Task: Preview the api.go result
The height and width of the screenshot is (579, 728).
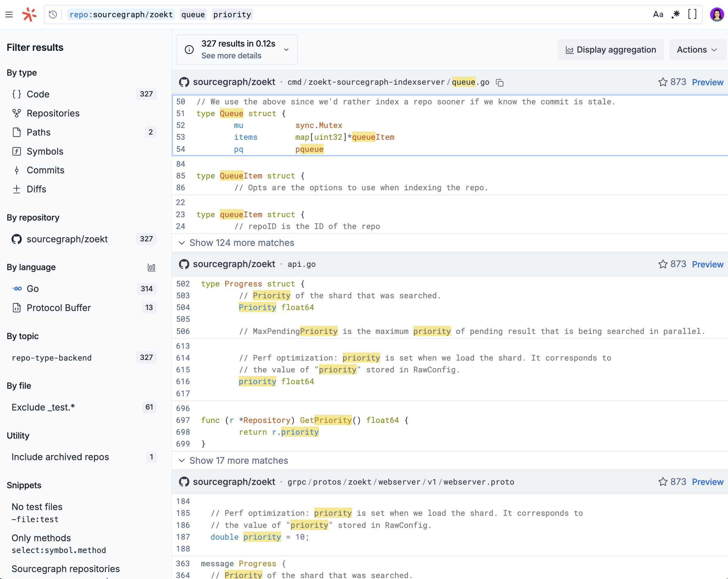Action: (x=707, y=264)
